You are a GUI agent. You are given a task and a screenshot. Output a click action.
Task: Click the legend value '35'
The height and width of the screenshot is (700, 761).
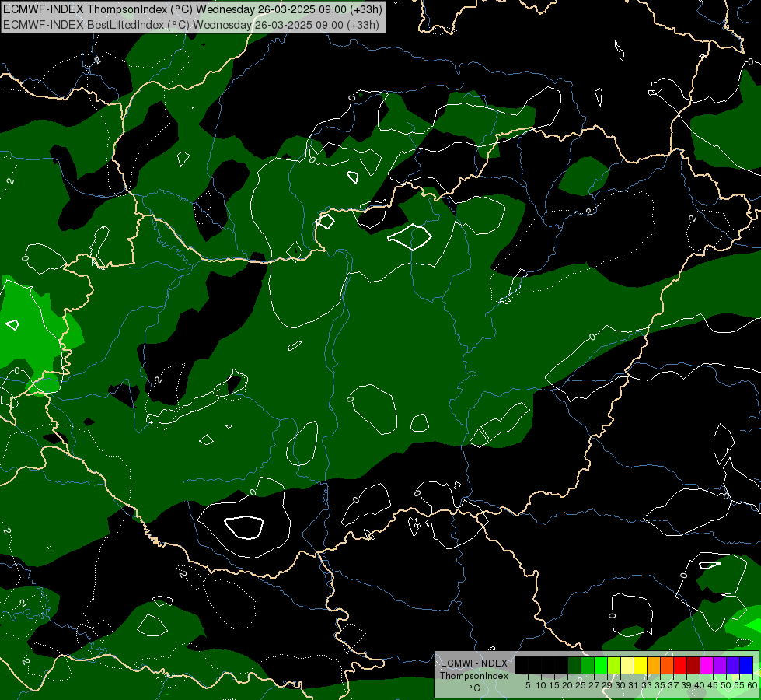(x=660, y=685)
